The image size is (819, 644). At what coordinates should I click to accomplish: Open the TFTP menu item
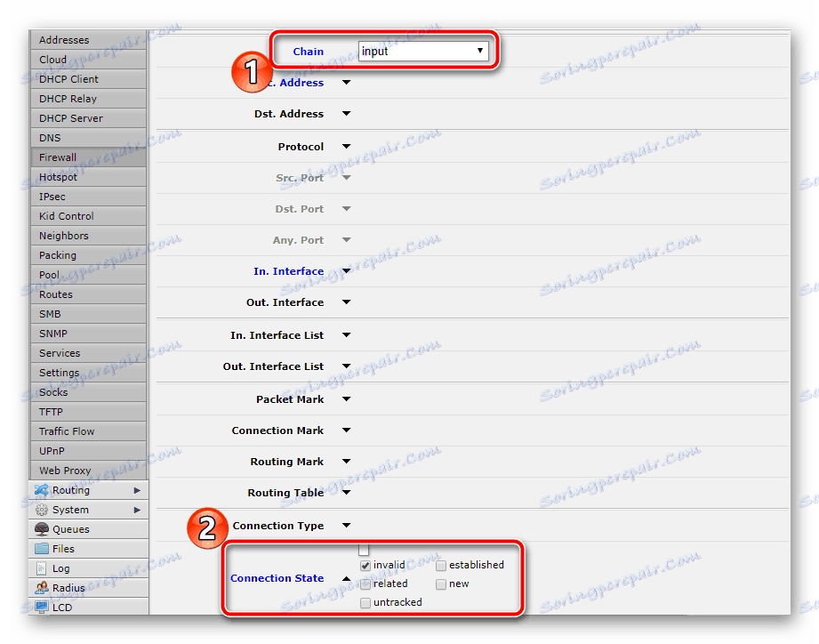(88, 412)
